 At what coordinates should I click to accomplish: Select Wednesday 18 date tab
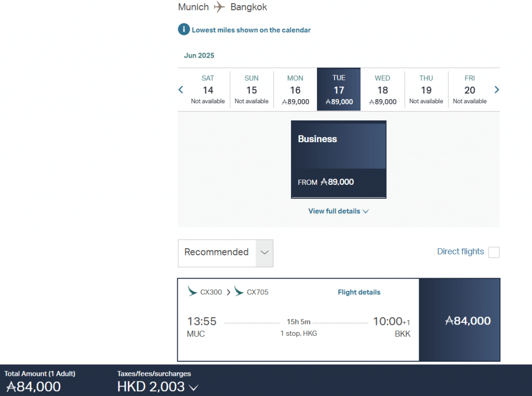pyautogui.click(x=382, y=89)
